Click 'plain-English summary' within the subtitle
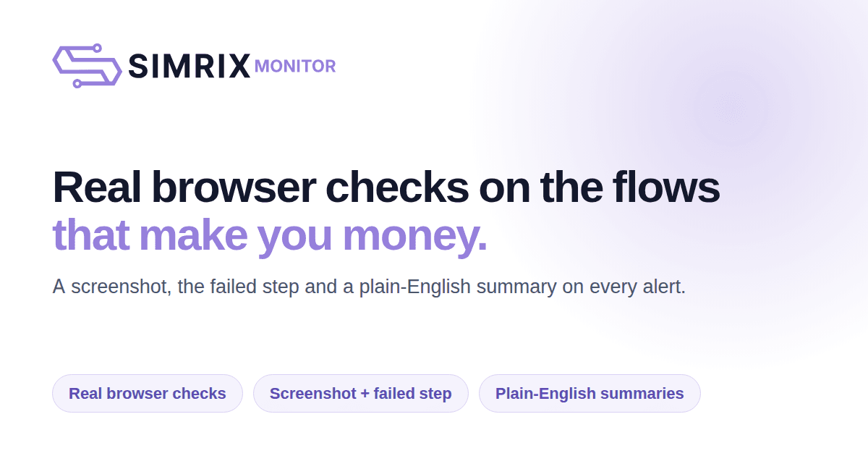 point(458,287)
